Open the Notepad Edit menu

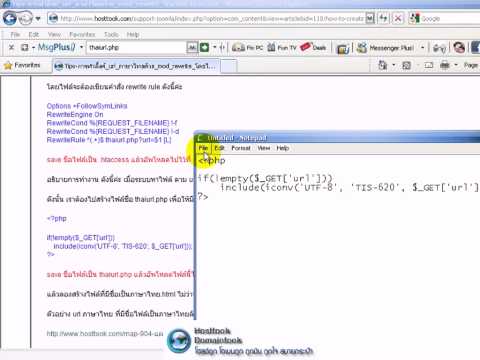click(x=219, y=148)
